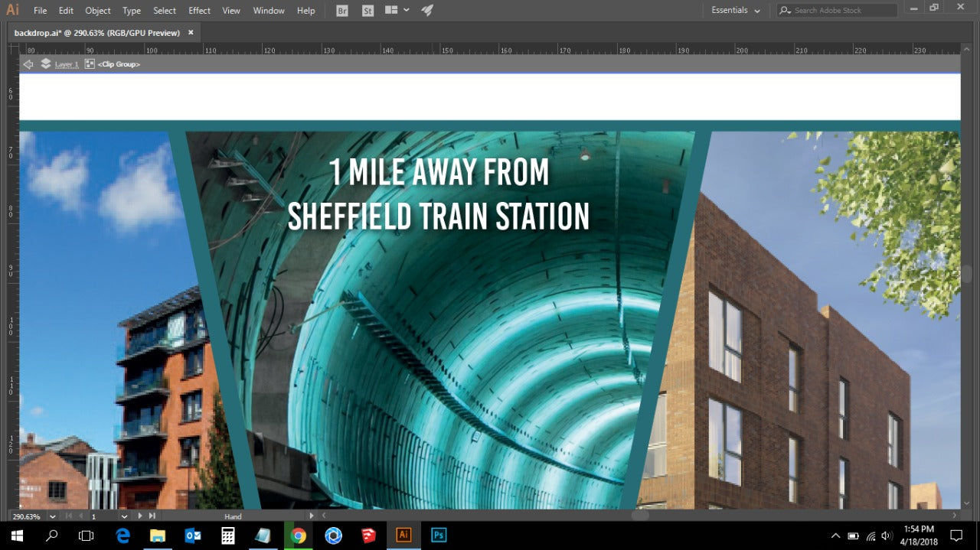Open the Windows Start menu

pos(17,535)
